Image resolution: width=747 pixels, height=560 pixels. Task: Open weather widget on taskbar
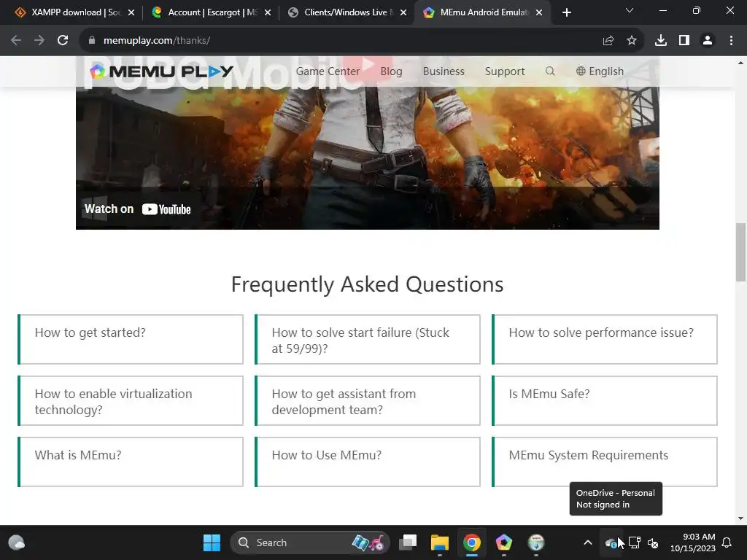pos(17,542)
